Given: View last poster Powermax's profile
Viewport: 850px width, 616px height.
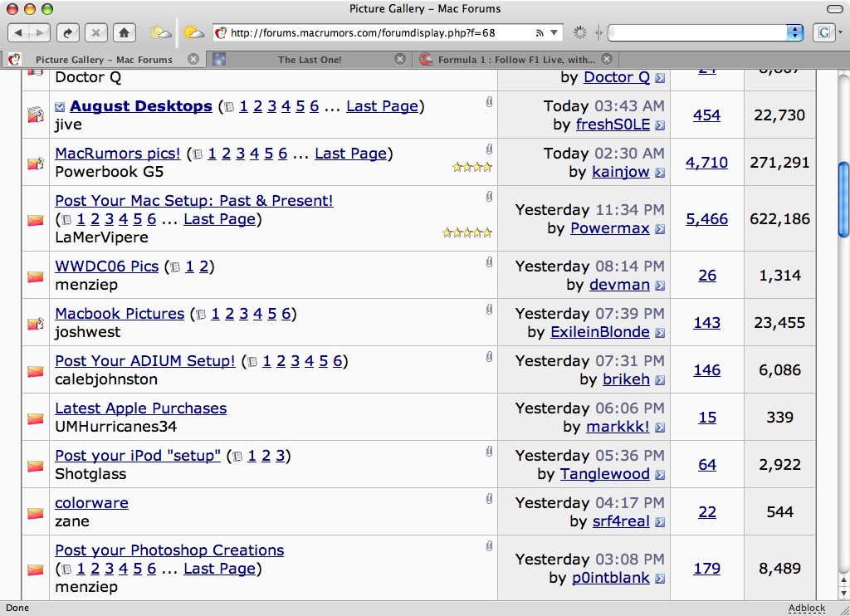Looking at the screenshot, I should click(x=610, y=228).
